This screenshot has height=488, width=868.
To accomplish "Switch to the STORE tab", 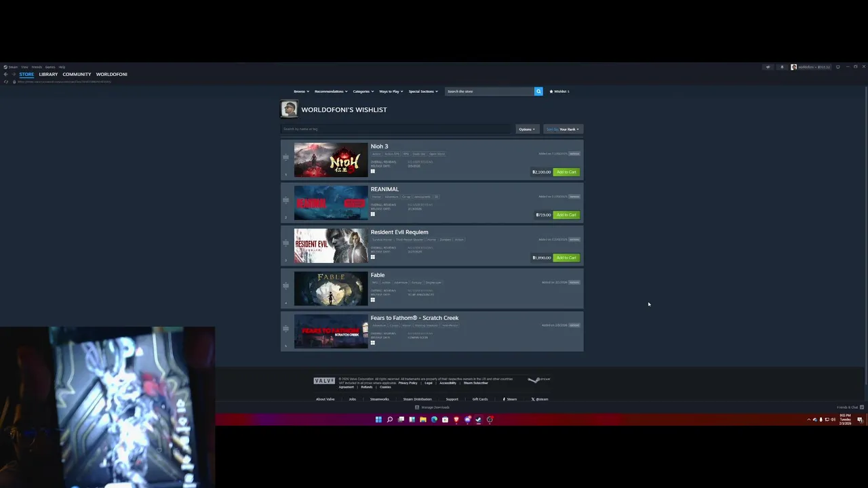I will coord(26,75).
